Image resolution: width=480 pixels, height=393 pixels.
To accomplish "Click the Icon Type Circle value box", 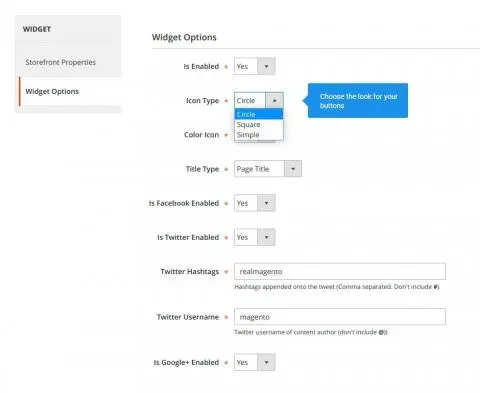I will point(250,100).
